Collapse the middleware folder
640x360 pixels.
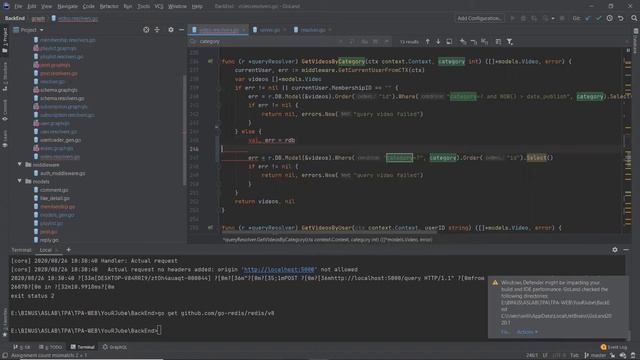19,164
